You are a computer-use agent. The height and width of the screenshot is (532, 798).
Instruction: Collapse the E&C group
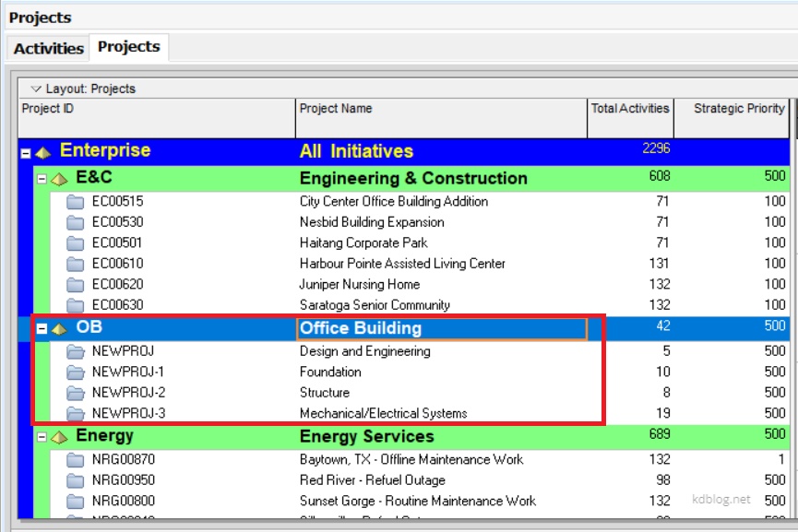[42, 179]
